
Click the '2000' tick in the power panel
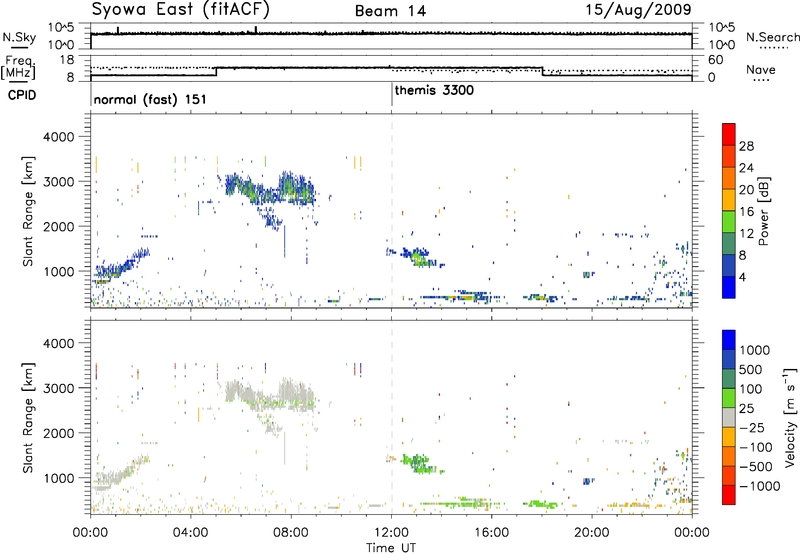tap(59, 226)
